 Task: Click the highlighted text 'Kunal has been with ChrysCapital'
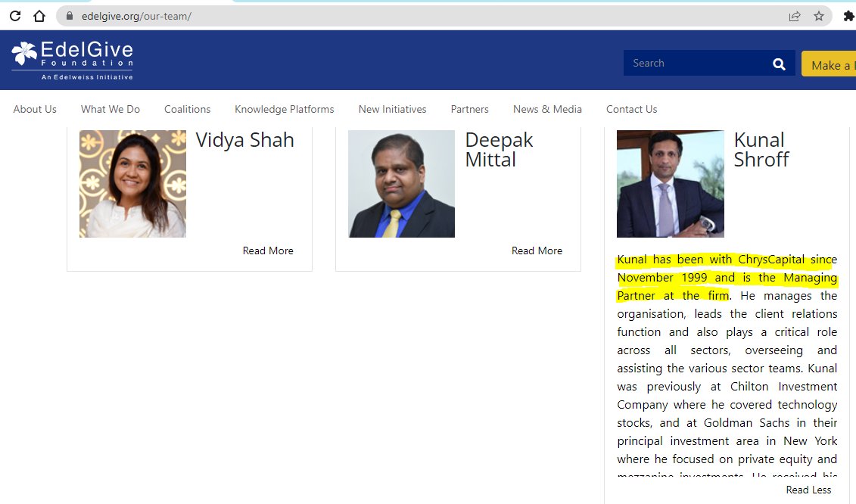[x=711, y=260]
